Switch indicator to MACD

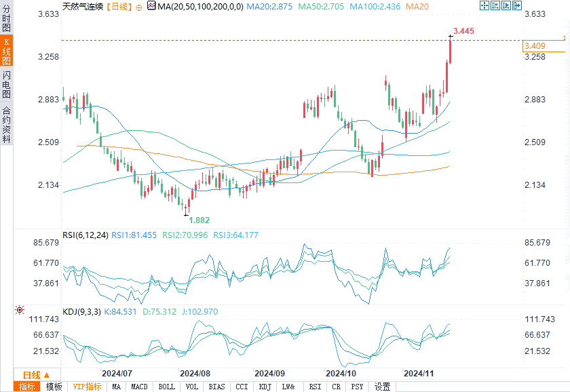tap(138, 387)
